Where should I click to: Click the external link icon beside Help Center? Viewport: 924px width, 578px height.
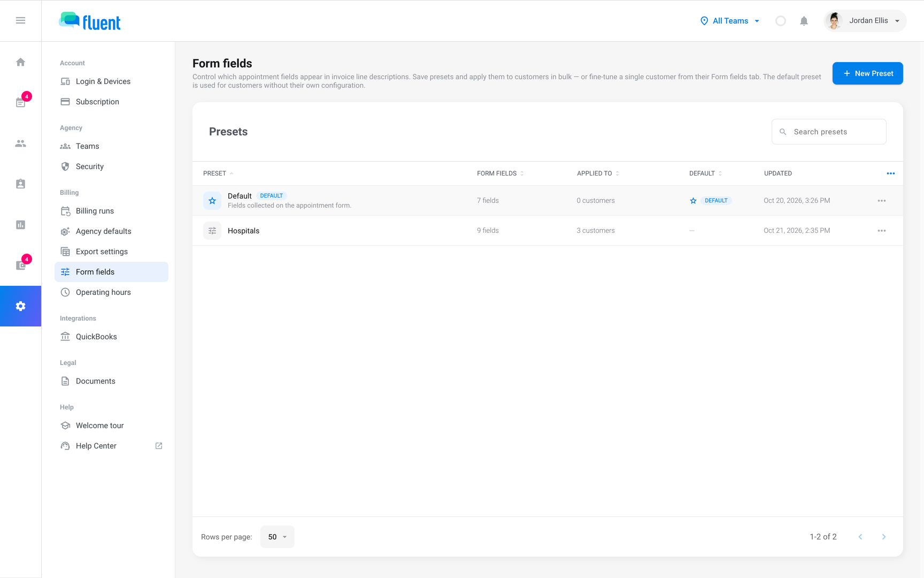159,446
